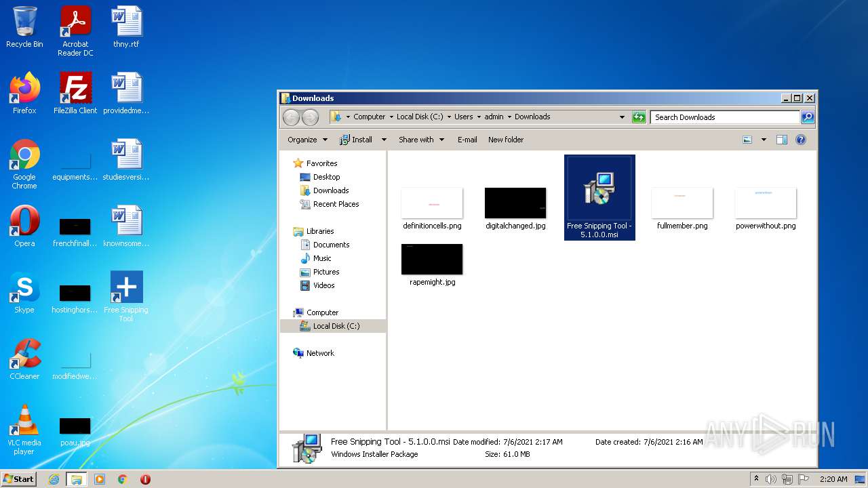The width and height of the screenshot is (868, 488).
Task: Open the view options dropdown arrow
Action: point(764,140)
